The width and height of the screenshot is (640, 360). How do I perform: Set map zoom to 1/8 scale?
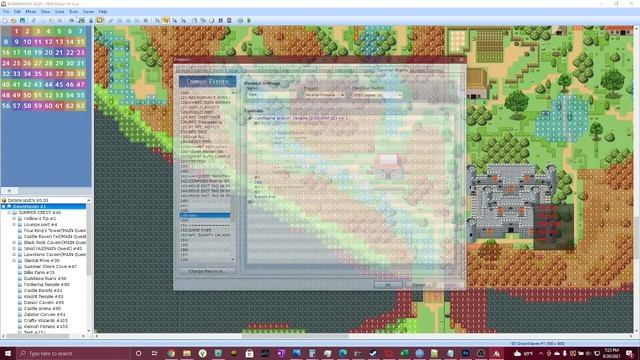(x=183, y=20)
